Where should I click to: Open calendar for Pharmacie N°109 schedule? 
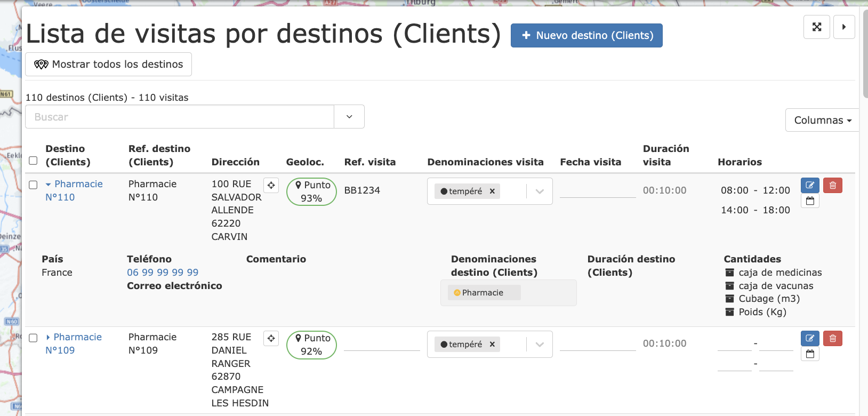(x=810, y=354)
